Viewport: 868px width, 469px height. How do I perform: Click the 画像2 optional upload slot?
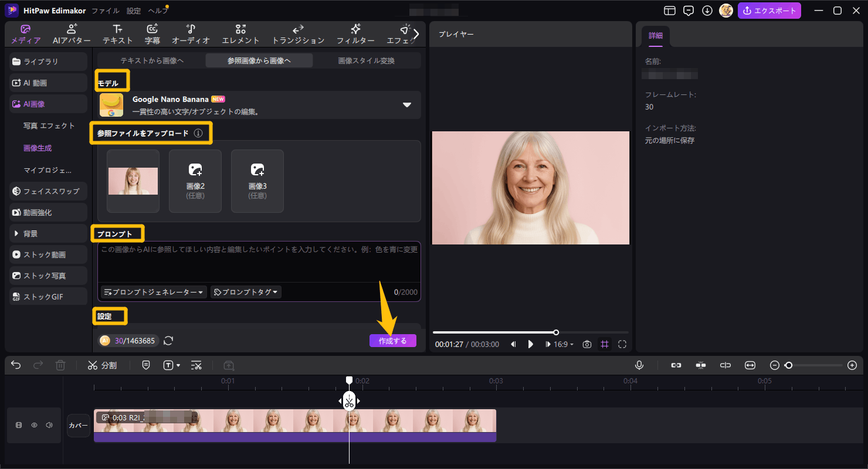(195, 181)
